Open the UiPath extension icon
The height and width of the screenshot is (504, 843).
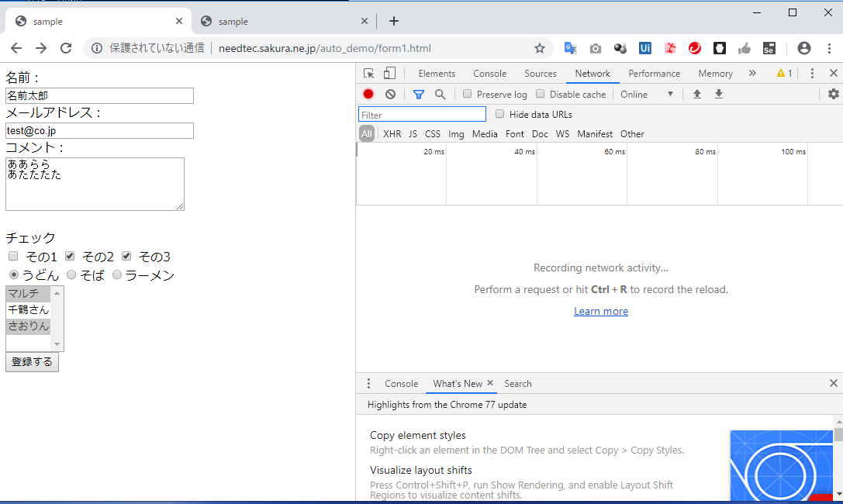[x=645, y=48]
